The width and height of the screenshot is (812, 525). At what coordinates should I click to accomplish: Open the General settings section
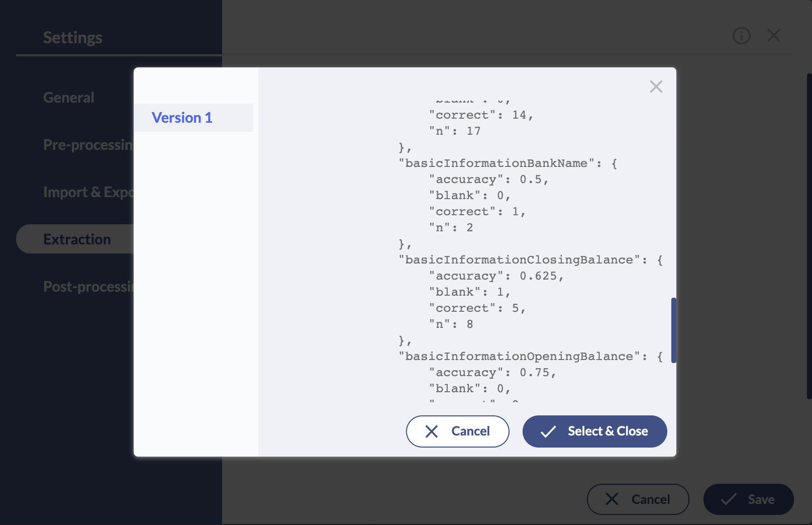point(69,98)
